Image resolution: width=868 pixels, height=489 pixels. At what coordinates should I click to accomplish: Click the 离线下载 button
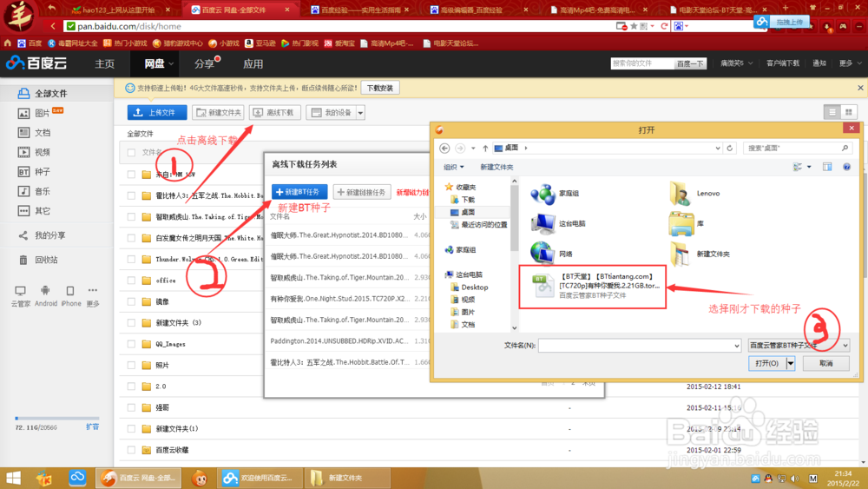(274, 112)
